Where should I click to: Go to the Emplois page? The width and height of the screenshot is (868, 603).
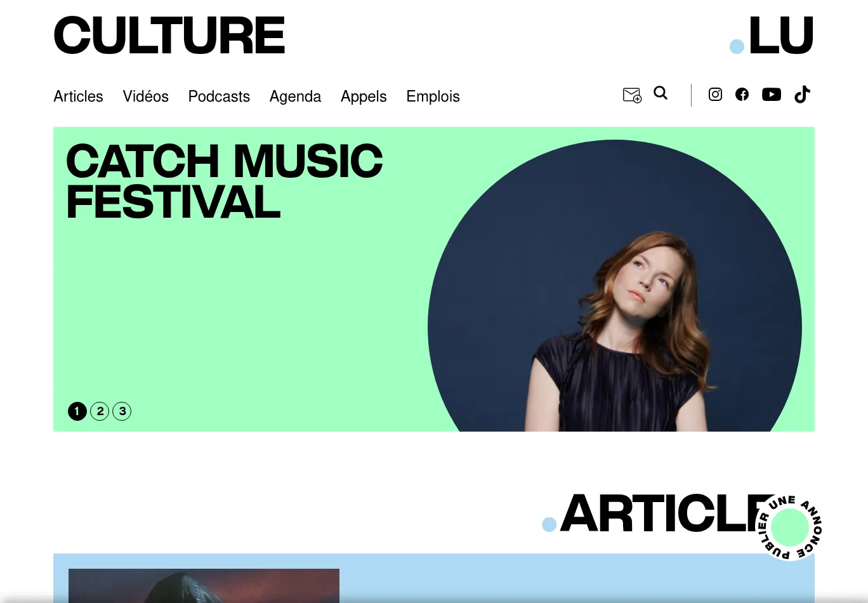tap(433, 96)
